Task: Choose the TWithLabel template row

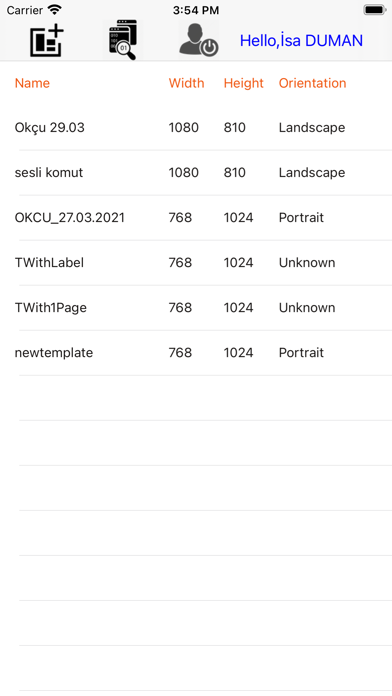Action: coord(196,263)
